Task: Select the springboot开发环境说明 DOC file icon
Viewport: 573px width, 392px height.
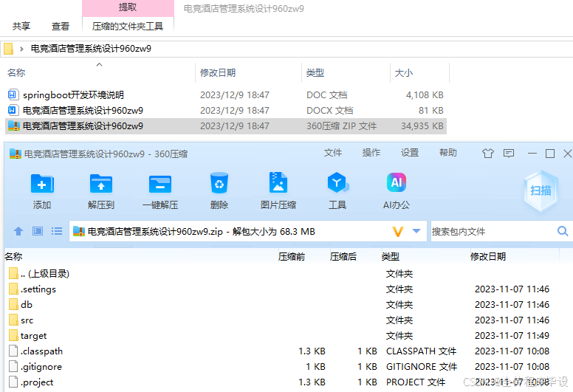Action: point(13,95)
